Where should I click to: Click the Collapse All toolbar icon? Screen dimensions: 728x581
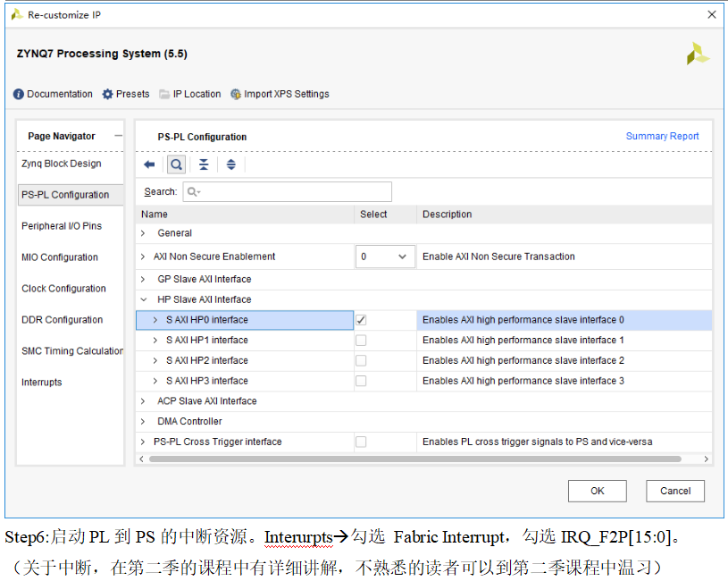(204, 164)
